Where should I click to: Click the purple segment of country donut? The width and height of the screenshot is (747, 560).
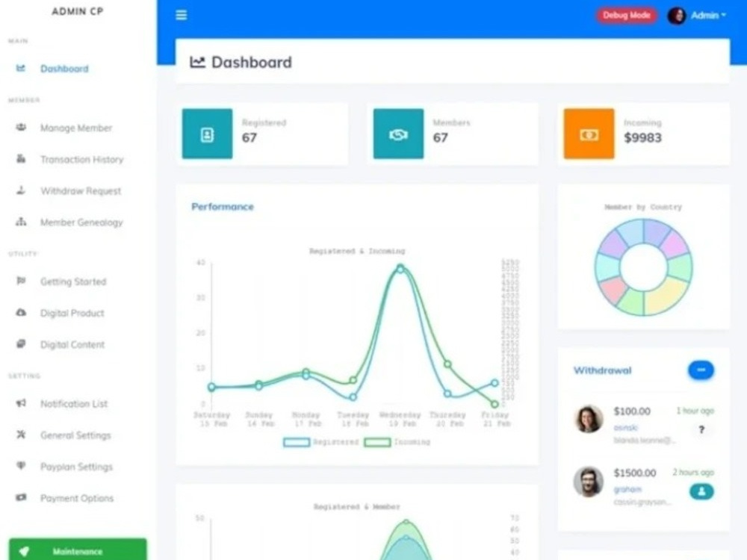(613, 243)
